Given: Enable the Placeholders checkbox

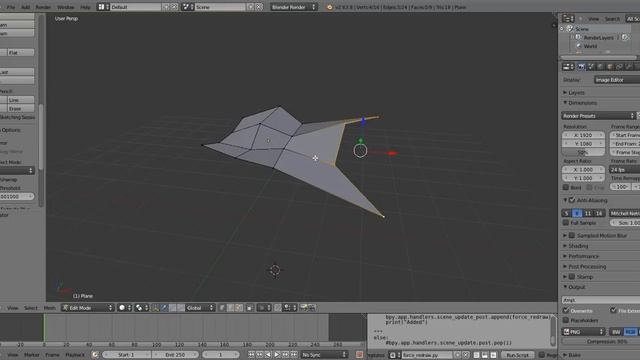Looking at the screenshot, I should [x=566, y=320].
